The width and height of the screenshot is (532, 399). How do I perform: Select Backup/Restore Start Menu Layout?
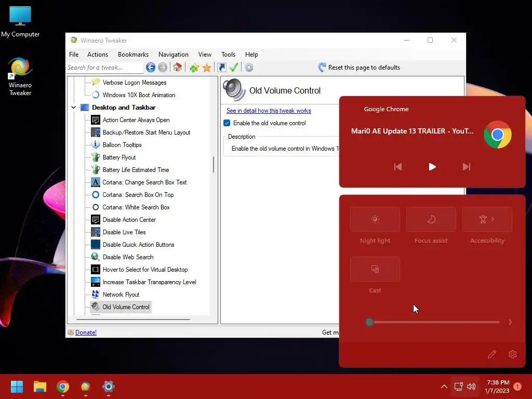(146, 132)
